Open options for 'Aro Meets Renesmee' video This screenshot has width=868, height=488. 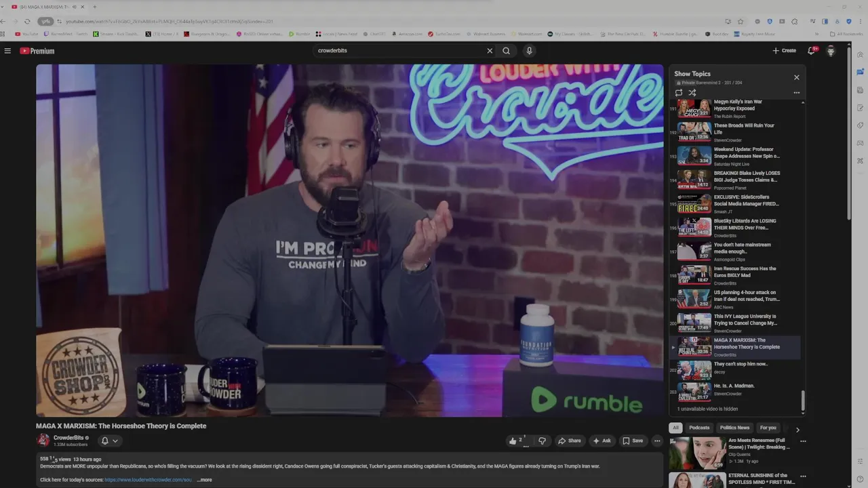tap(803, 441)
